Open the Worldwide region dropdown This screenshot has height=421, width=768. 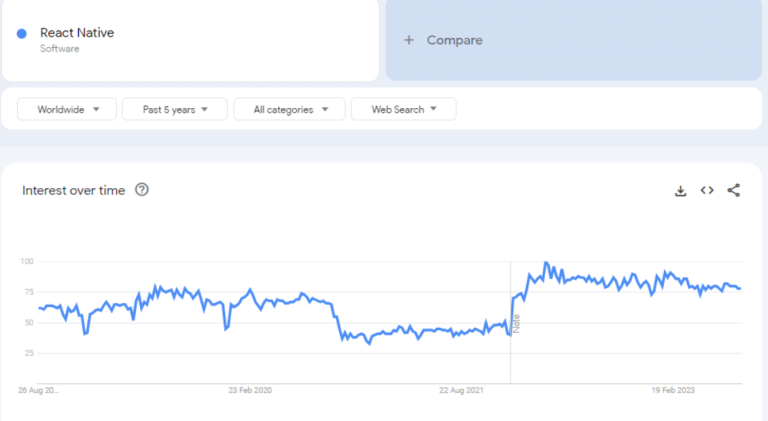tap(67, 109)
